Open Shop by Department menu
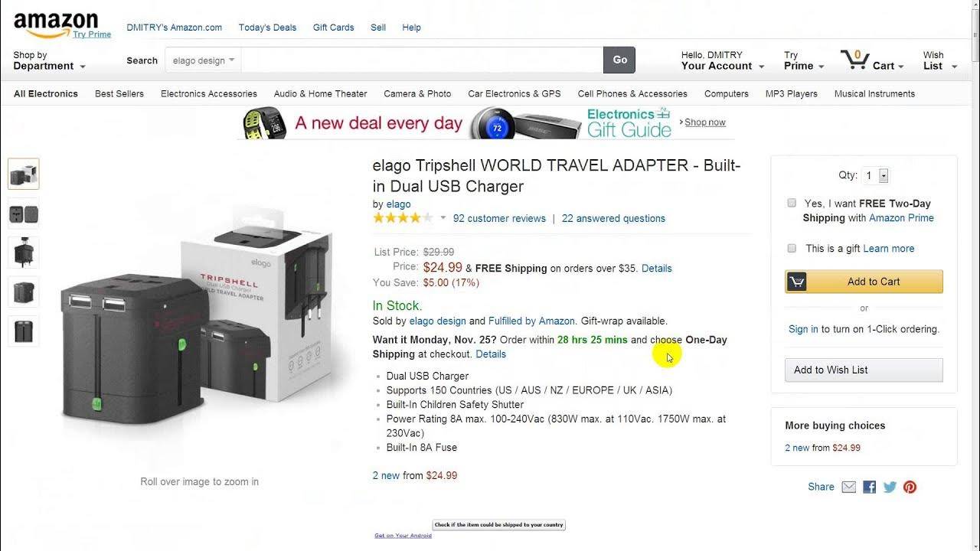The image size is (980, 551). click(49, 60)
